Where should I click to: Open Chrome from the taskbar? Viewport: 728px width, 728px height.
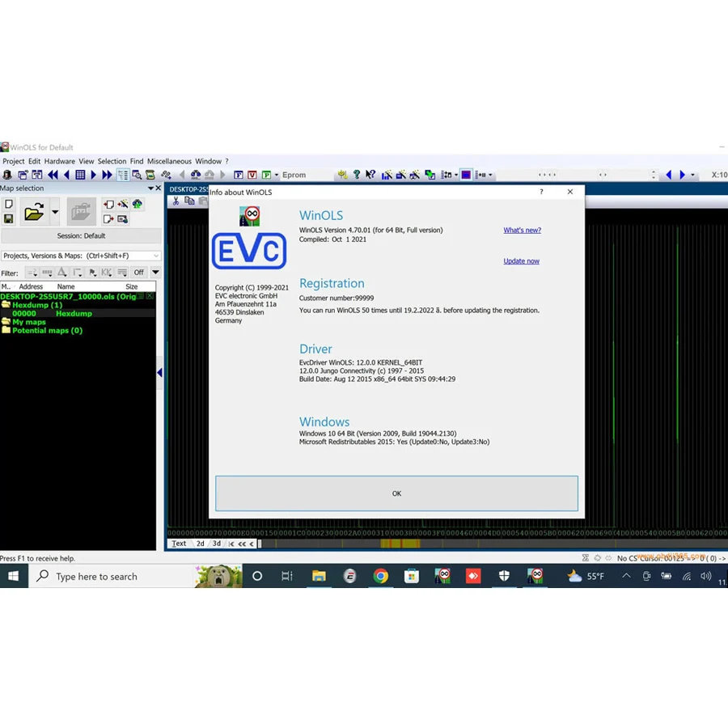[381, 576]
